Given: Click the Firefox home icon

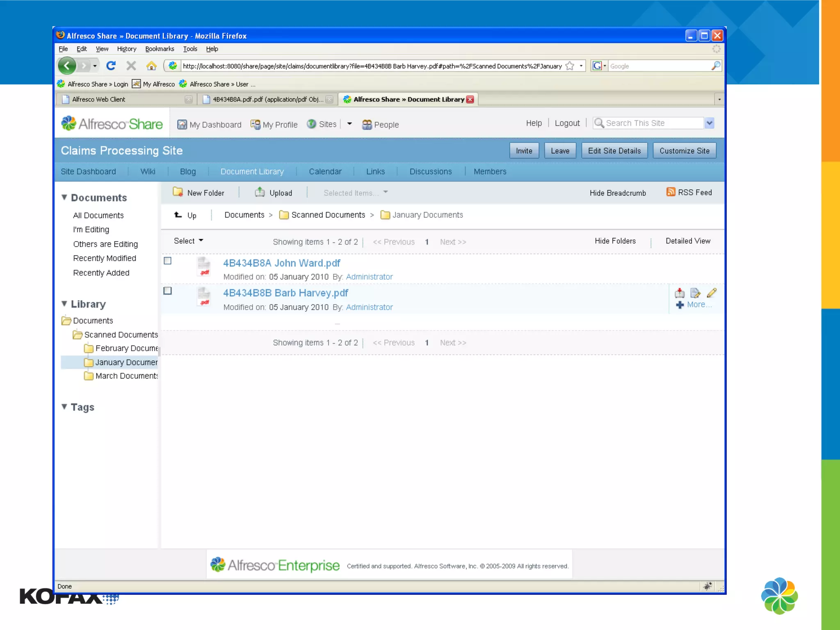Looking at the screenshot, I should pyautogui.click(x=151, y=66).
